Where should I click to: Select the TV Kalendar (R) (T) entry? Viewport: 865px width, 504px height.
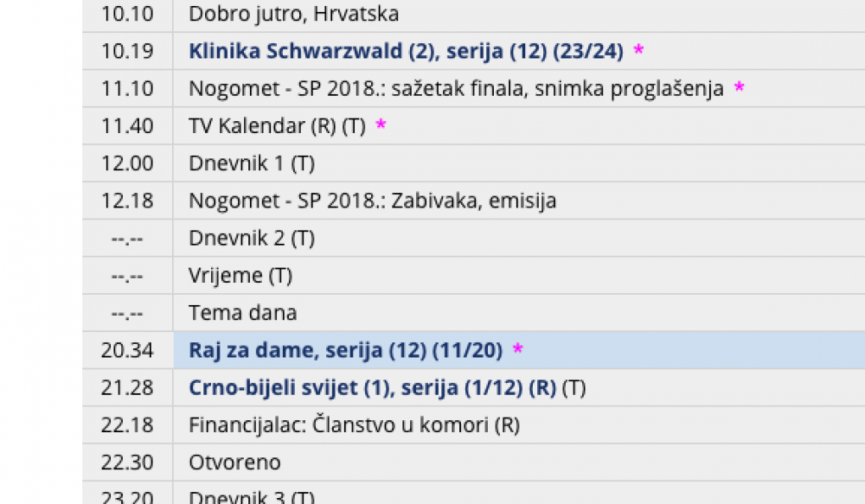[x=277, y=126]
